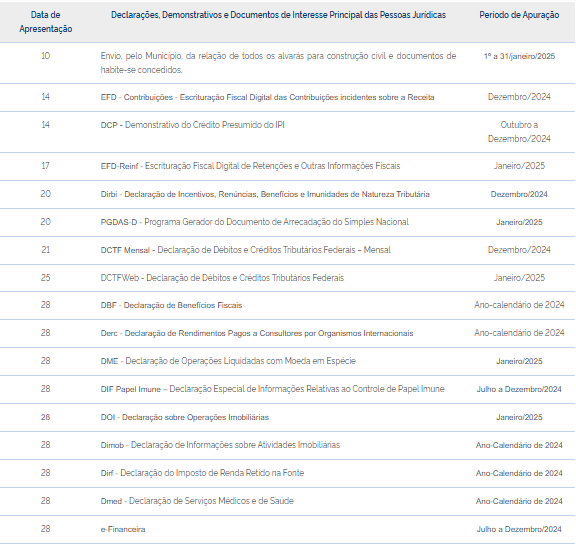Viewport: 576px width, 545px height.
Task: Click the 'Dimob' atividades imobiliárias row
Action: click(x=220, y=445)
